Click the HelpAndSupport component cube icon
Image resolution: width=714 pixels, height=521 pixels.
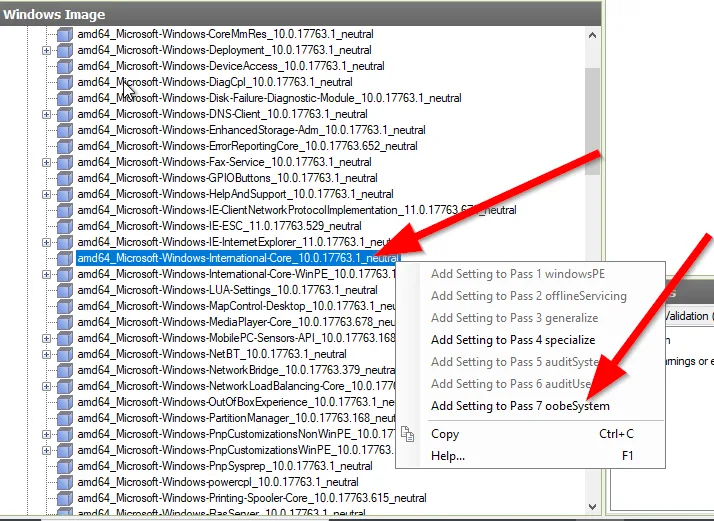pyautogui.click(x=65, y=194)
